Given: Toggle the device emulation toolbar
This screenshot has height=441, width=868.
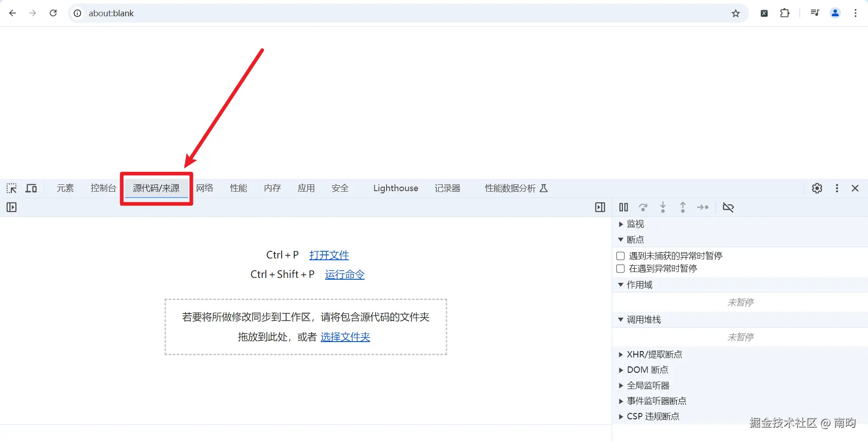Looking at the screenshot, I should pyautogui.click(x=31, y=188).
